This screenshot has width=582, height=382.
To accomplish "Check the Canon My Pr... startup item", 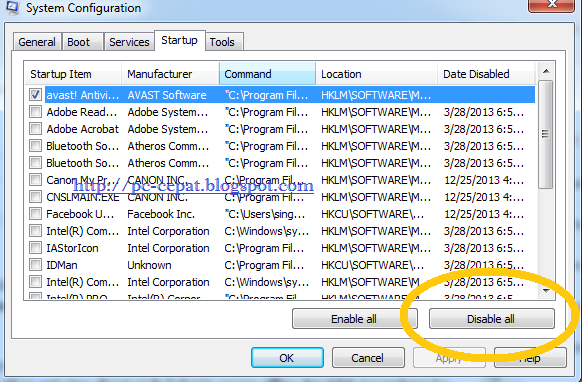I will [x=35, y=180].
